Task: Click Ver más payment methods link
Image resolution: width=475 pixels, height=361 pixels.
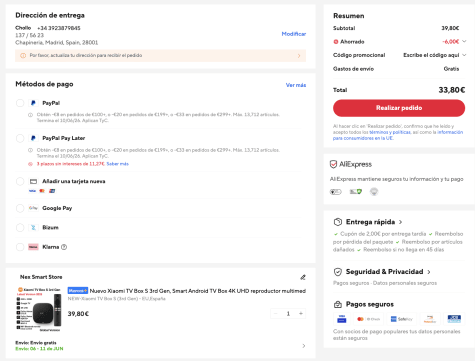Action: point(296,85)
